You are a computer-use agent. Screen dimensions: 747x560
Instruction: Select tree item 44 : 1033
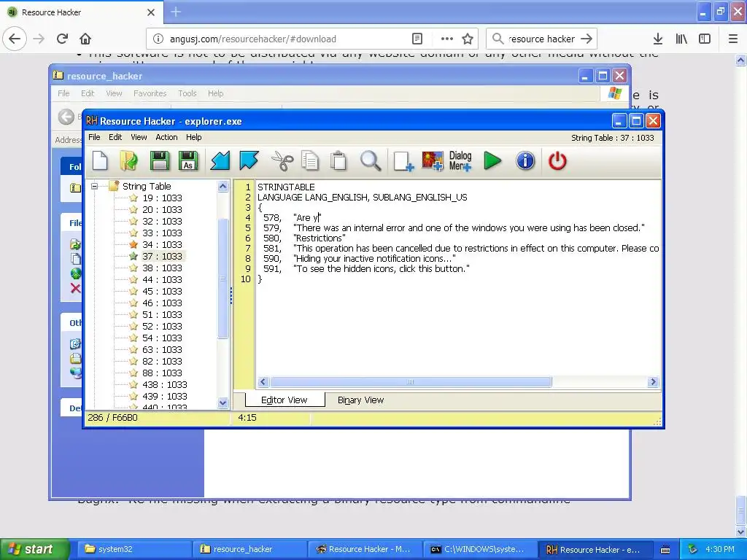click(x=162, y=279)
